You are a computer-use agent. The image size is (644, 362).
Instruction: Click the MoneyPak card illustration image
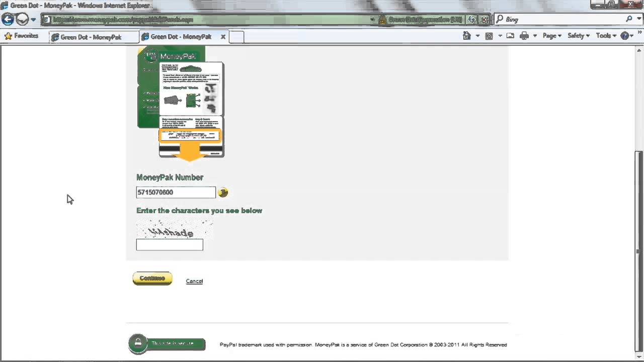(181, 104)
